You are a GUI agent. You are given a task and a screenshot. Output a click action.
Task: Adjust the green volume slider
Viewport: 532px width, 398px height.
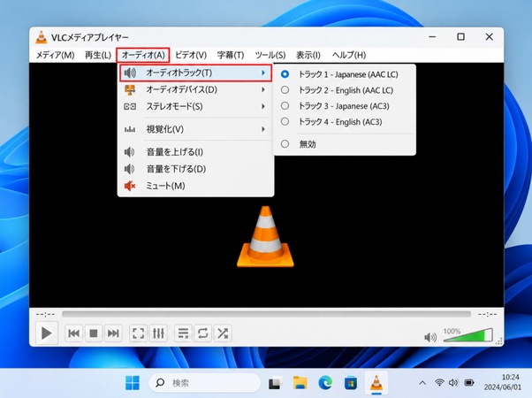(x=468, y=335)
